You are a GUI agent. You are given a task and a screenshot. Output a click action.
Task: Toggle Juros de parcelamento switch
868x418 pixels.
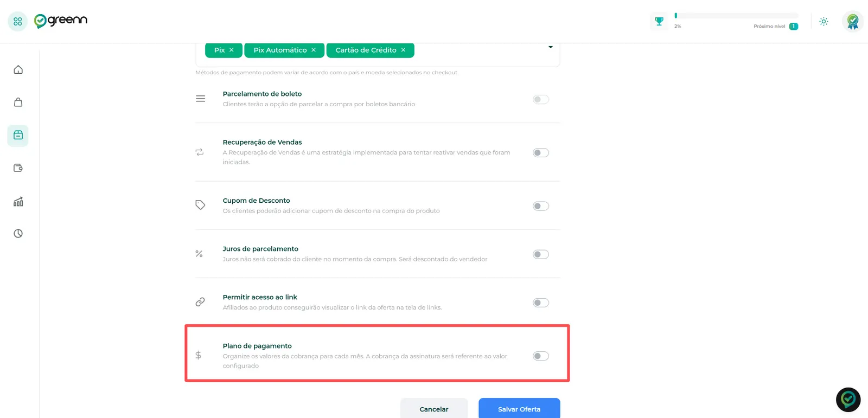click(541, 254)
